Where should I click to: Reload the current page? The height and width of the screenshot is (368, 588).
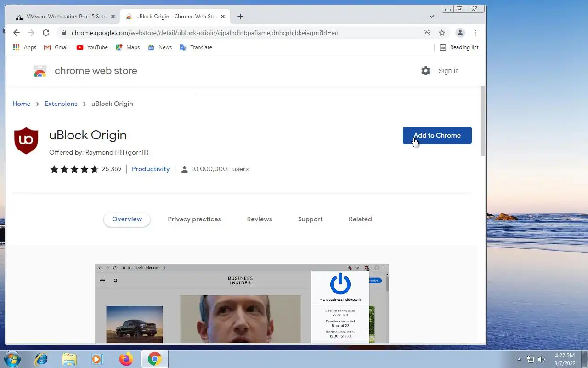(x=46, y=33)
